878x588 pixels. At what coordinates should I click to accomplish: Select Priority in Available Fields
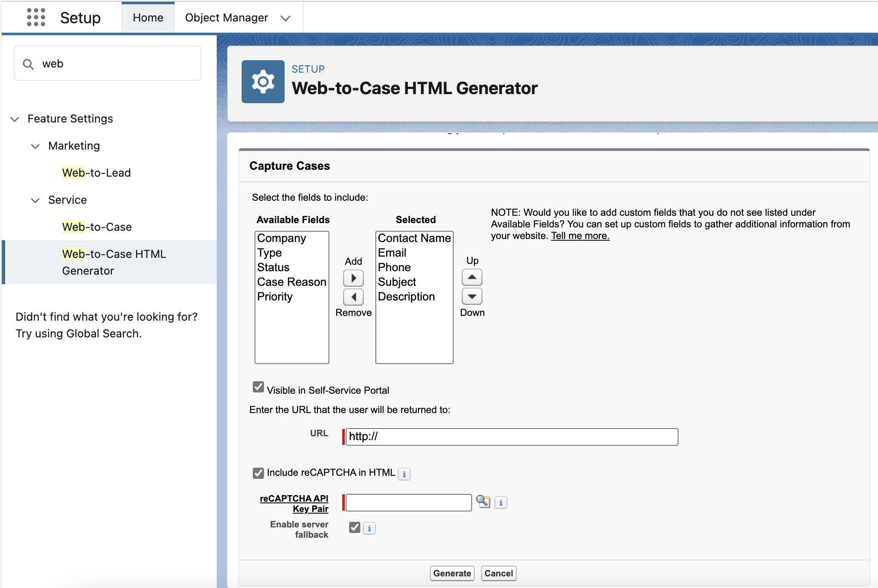(292, 297)
